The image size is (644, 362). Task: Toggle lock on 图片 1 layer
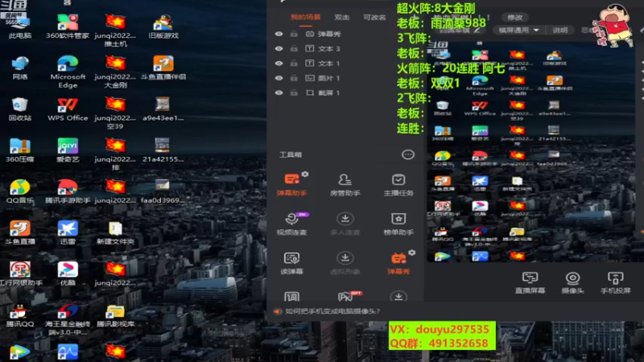[x=294, y=78]
